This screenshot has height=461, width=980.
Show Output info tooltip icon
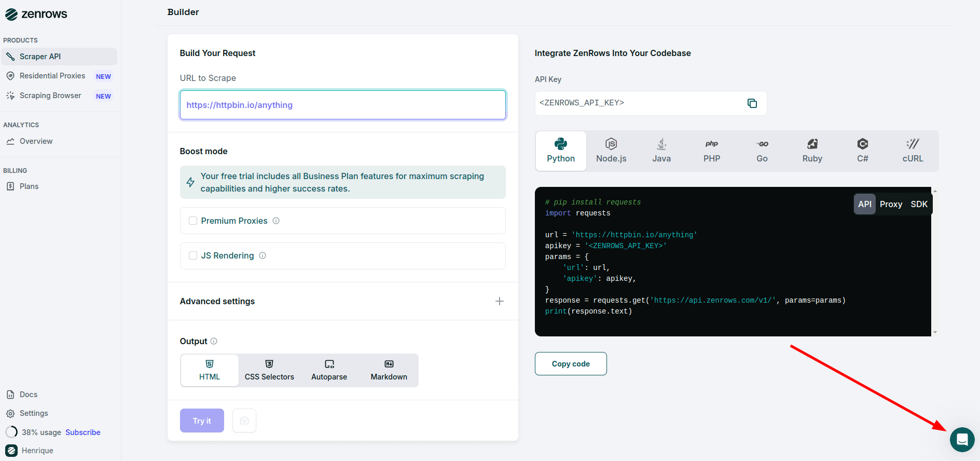point(214,341)
